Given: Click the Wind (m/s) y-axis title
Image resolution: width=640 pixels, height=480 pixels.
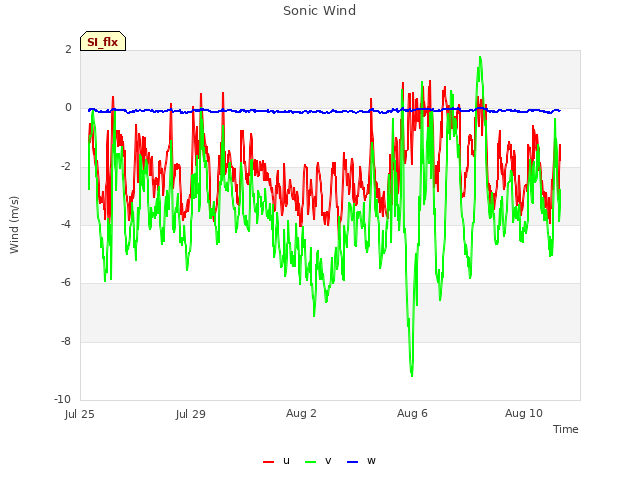Looking at the screenshot, I should 14,225.
